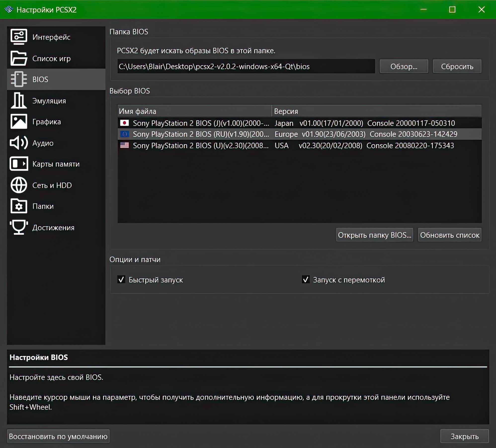Sort by the Имя файла column header
The image size is (496, 448).
pos(195,111)
